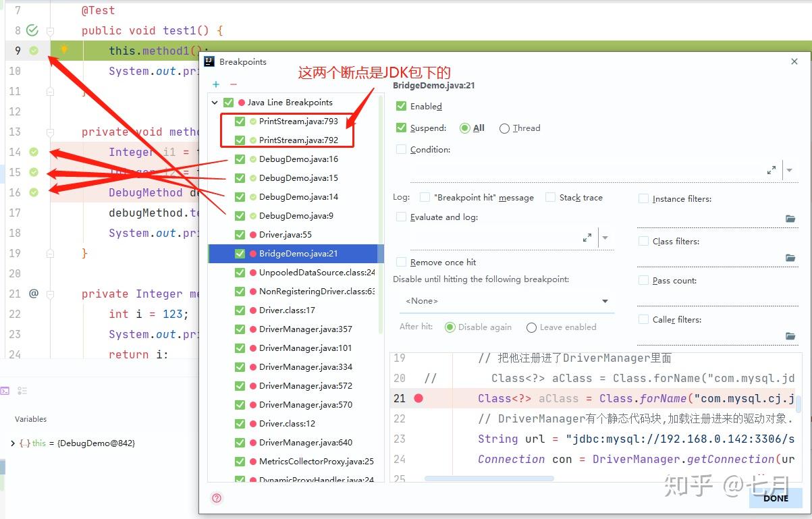
Task: Select the All suspend radio button
Action: [x=464, y=128]
